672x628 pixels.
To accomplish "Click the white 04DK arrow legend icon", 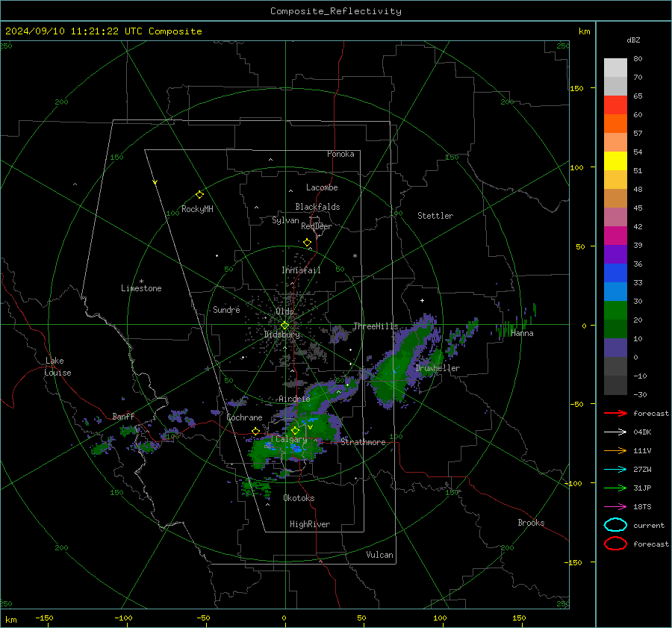I will point(615,432).
